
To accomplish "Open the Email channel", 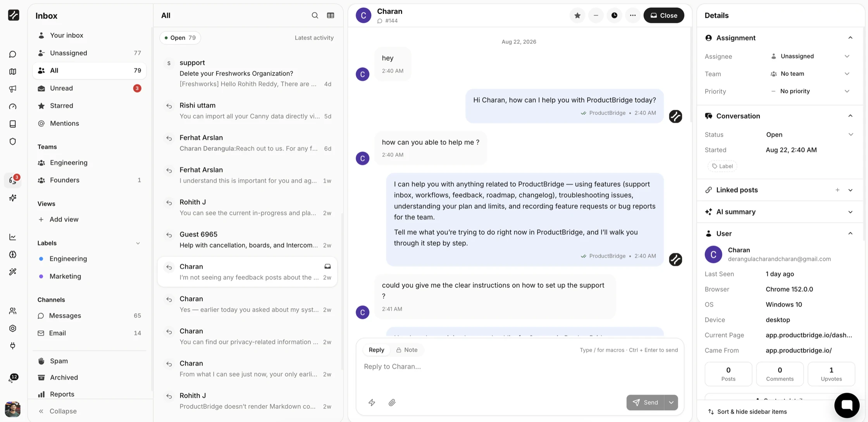I will point(90,333).
